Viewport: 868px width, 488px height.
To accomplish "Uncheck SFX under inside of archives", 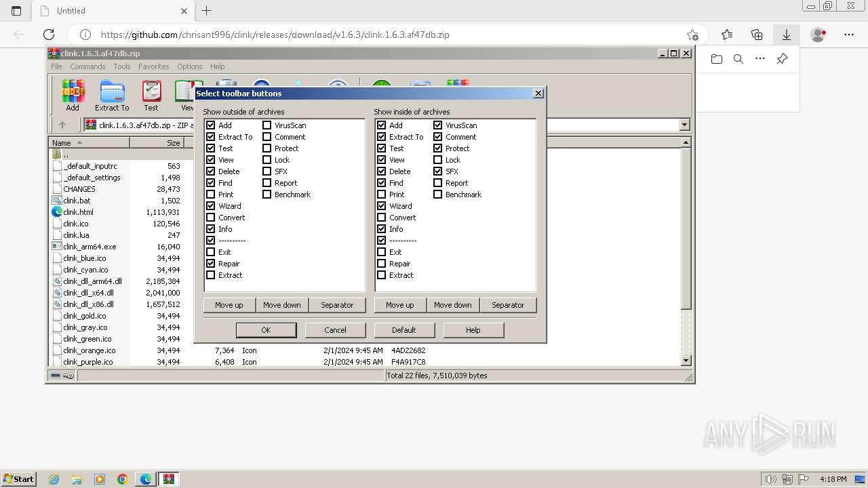I will (x=438, y=171).
